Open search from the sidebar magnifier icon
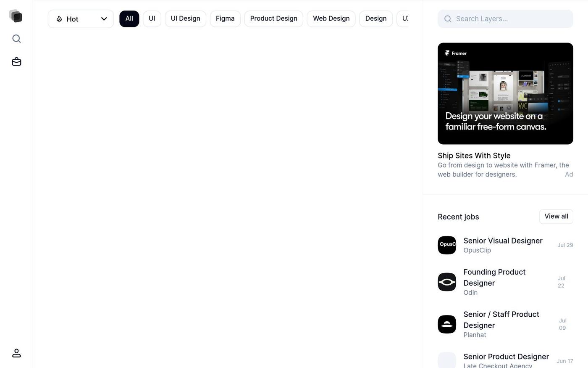The height and width of the screenshot is (368, 588). tap(16, 39)
